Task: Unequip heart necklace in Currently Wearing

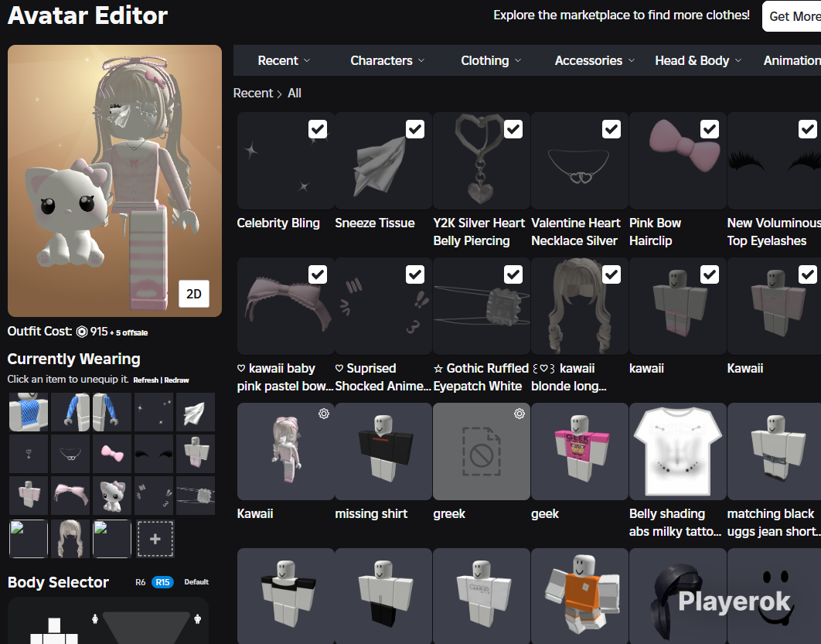Action: [x=70, y=453]
